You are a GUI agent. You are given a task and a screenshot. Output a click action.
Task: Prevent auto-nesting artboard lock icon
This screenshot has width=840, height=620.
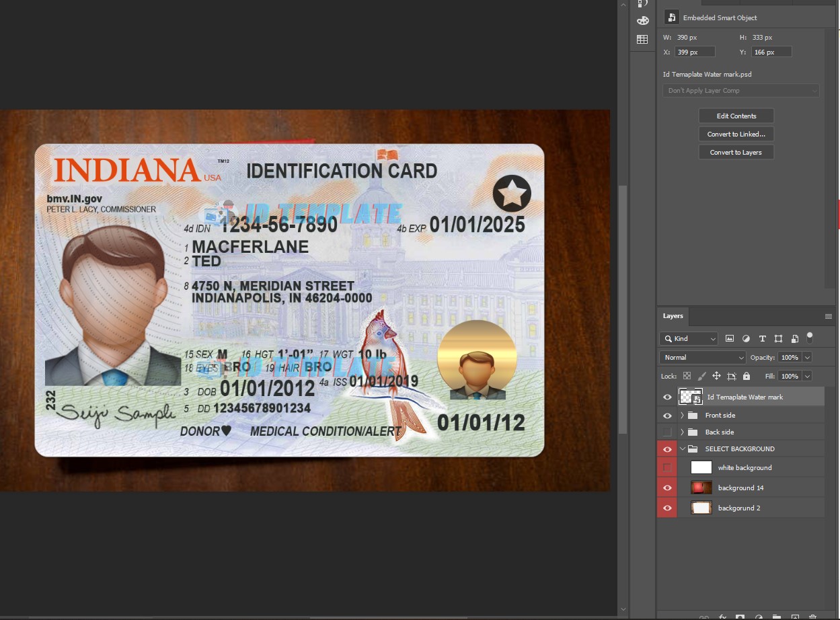pyautogui.click(x=732, y=377)
